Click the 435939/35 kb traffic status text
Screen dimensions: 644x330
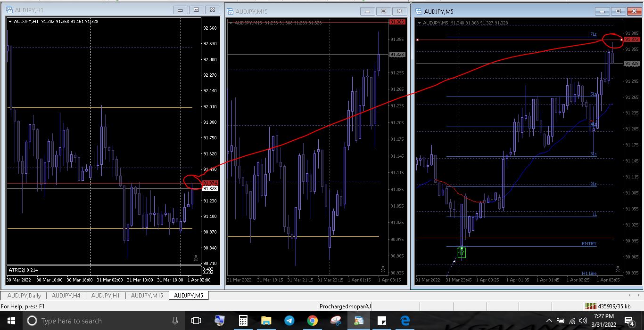(614, 306)
